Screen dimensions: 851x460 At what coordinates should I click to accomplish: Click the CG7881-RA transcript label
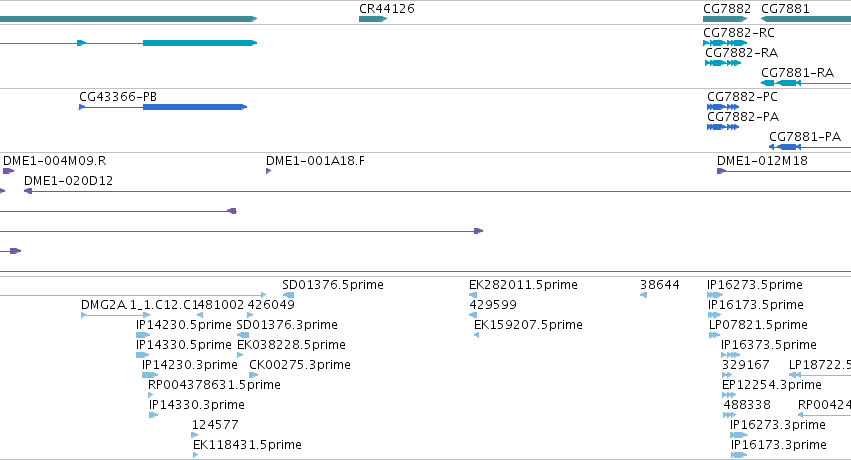click(797, 73)
